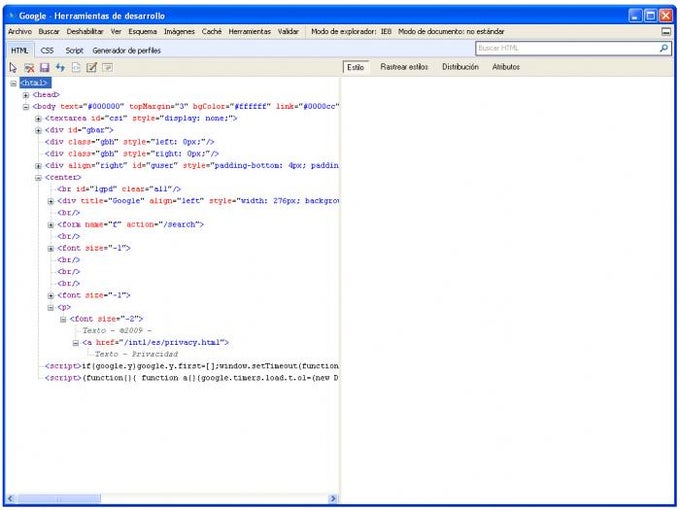Viewport: 680px width, 510px height.
Task: Collapse the body node
Action: [26, 107]
